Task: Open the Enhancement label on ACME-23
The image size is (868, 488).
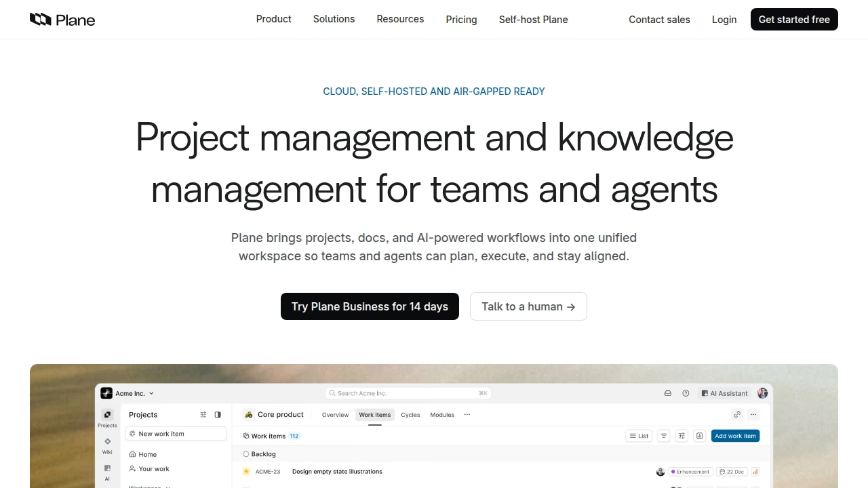Action: point(690,472)
